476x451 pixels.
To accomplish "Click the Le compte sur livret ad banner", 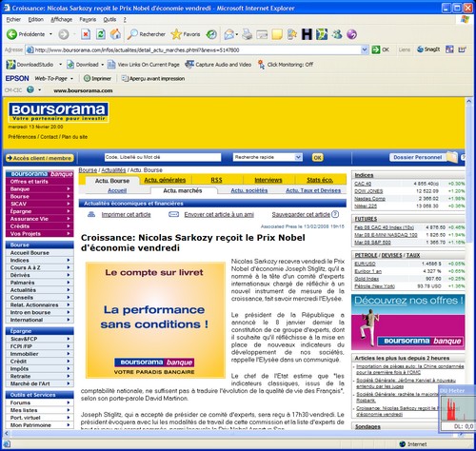I will pos(155,320).
